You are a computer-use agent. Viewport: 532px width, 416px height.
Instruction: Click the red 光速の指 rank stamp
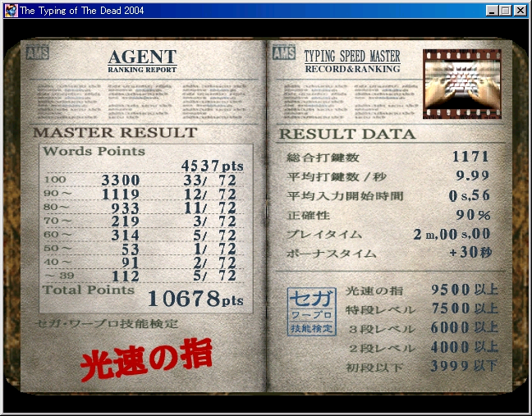pyautogui.click(x=146, y=360)
